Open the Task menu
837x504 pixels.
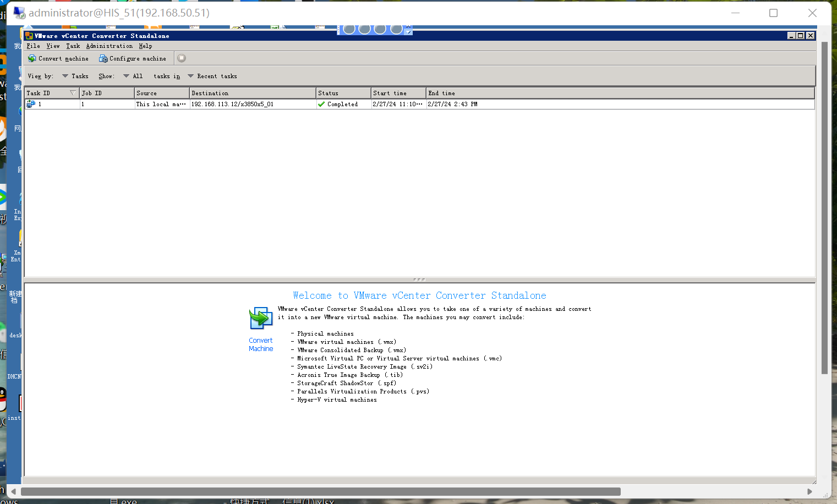[73, 46]
